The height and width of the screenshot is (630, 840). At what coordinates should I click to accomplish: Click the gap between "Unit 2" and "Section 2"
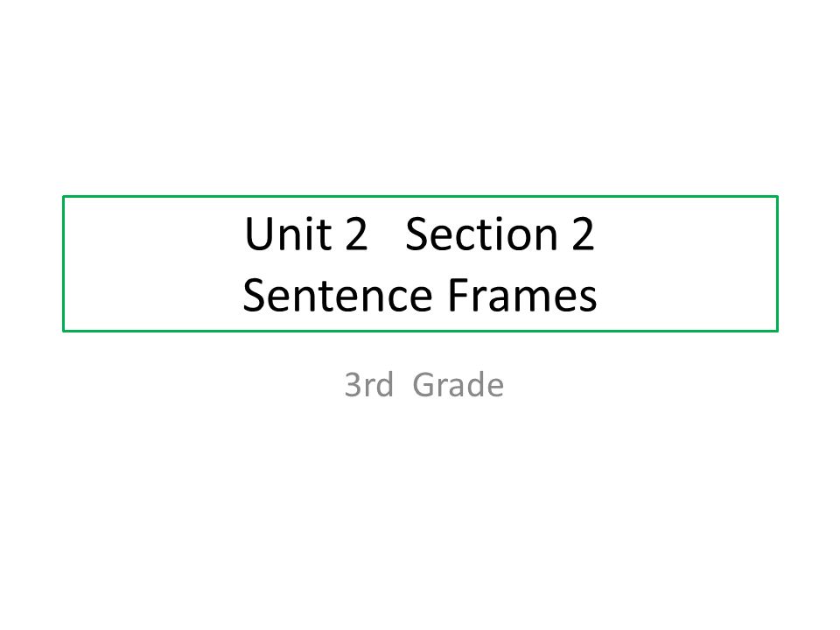click(x=387, y=234)
